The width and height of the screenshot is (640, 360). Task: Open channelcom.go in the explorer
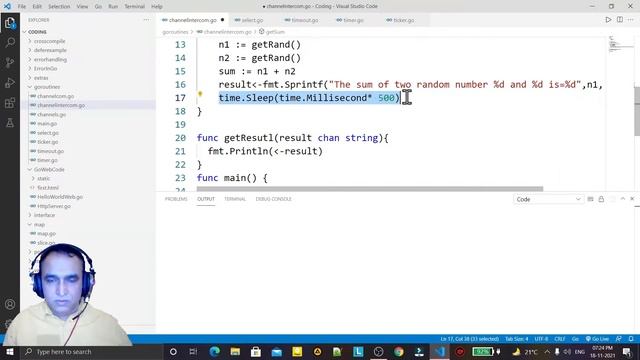point(56,96)
